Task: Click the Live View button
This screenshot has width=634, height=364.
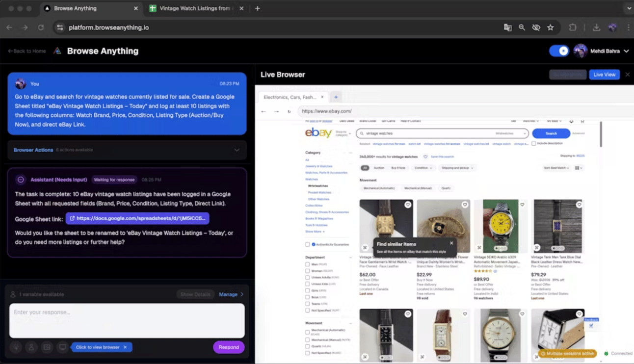Action: 604,75
